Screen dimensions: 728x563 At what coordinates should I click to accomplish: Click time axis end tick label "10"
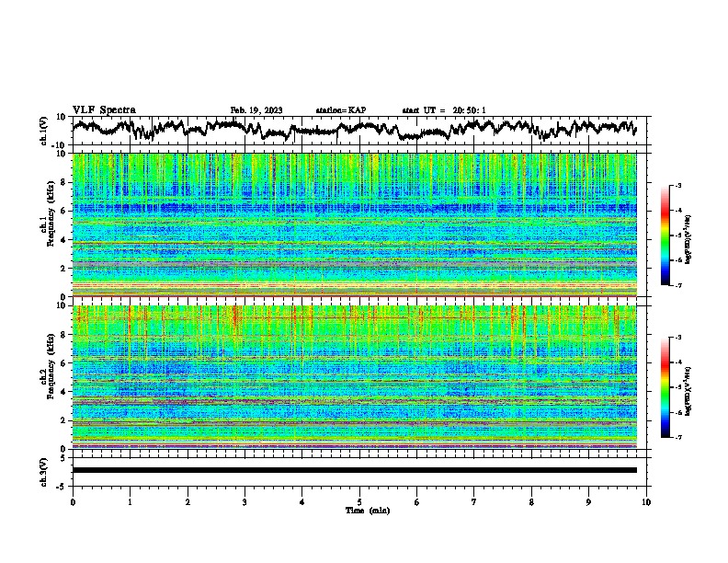[x=646, y=502]
